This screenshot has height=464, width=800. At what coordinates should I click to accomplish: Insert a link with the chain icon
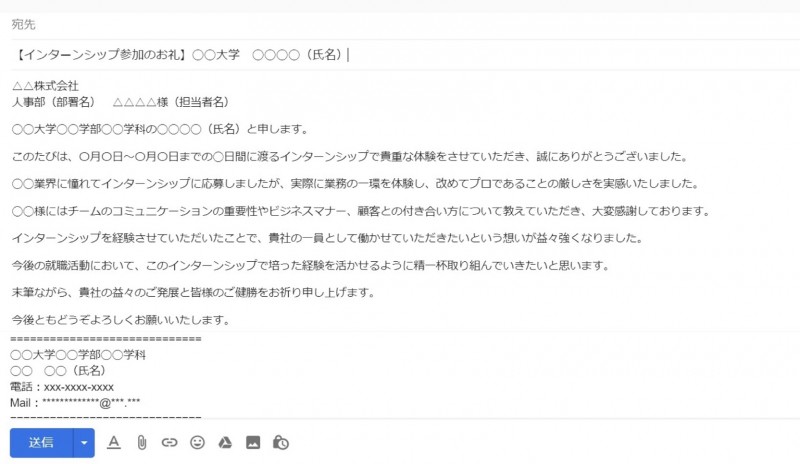click(x=169, y=443)
